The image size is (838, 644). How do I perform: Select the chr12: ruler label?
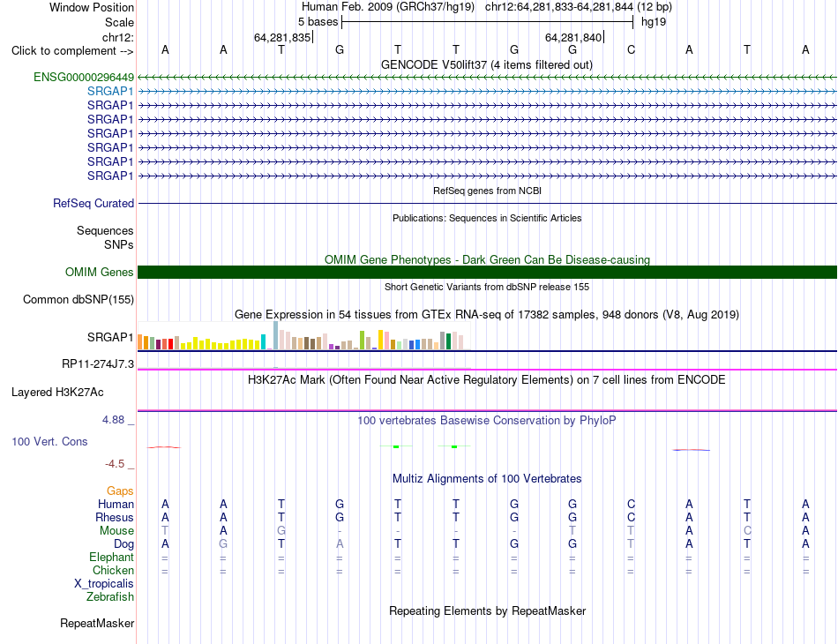click(117, 37)
